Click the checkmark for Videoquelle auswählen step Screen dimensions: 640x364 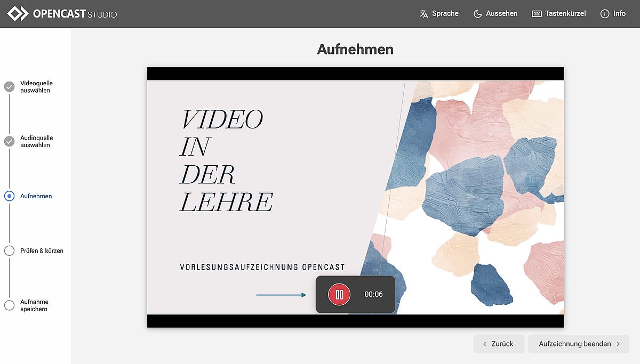[x=9, y=87]
